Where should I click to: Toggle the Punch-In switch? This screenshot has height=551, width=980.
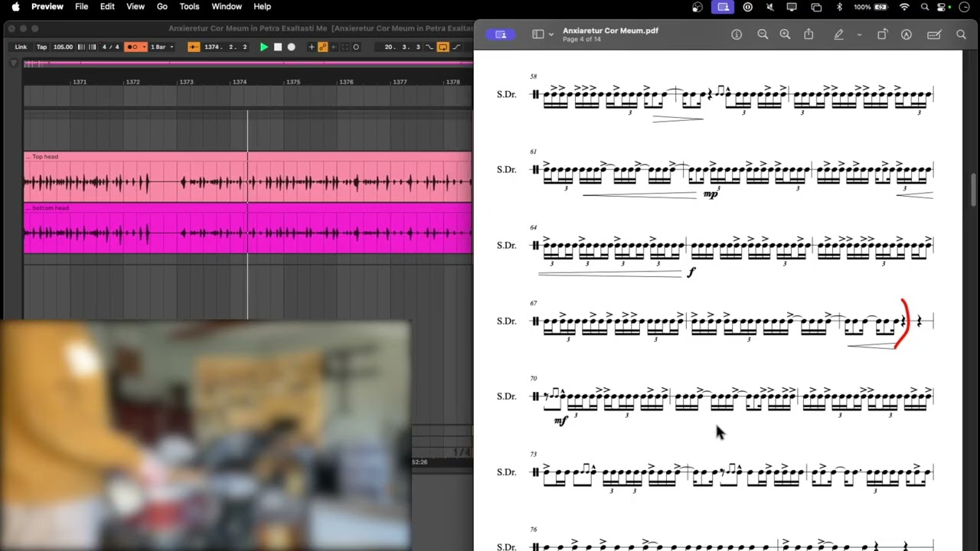pyautogui.click(x=430, y=47)
